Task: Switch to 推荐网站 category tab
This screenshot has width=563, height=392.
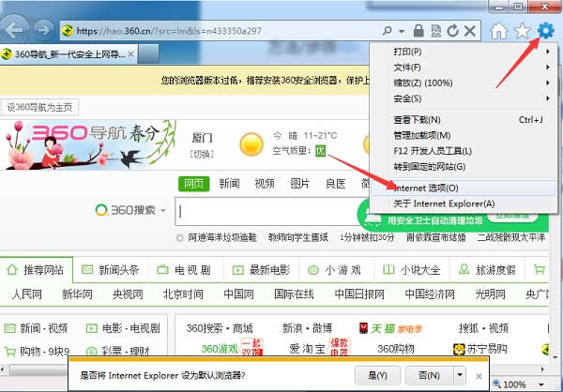Action: (36, 269)
